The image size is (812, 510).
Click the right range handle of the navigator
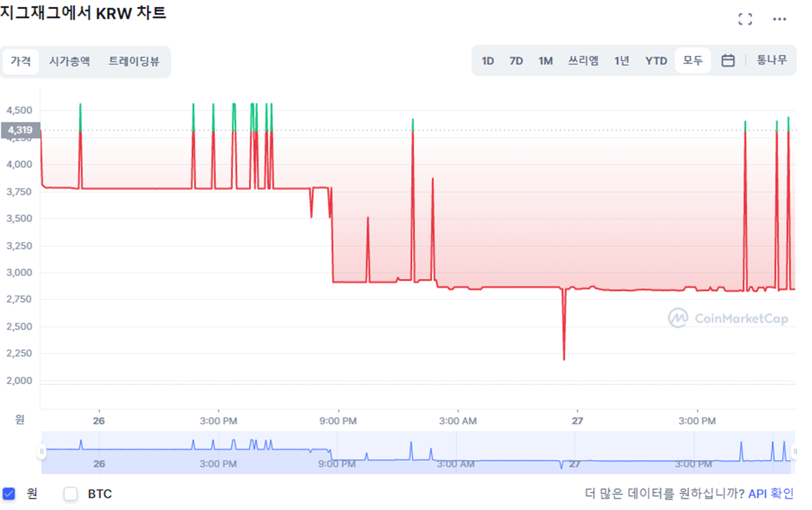tap(794, 452)
